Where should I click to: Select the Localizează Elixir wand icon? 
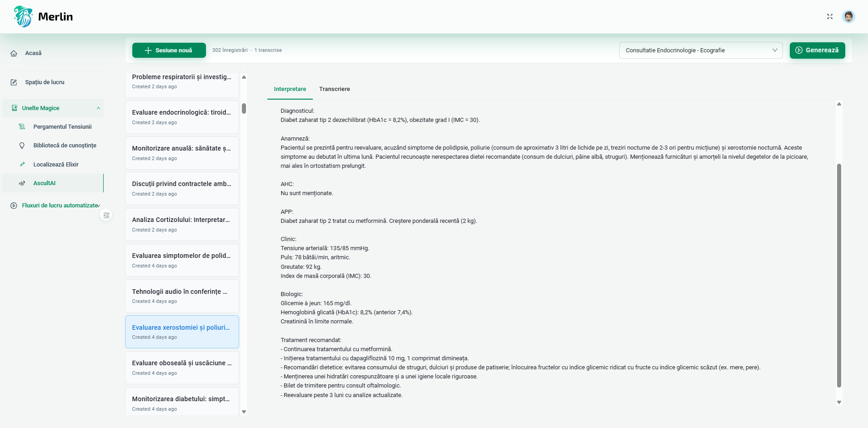click(22, 164)
